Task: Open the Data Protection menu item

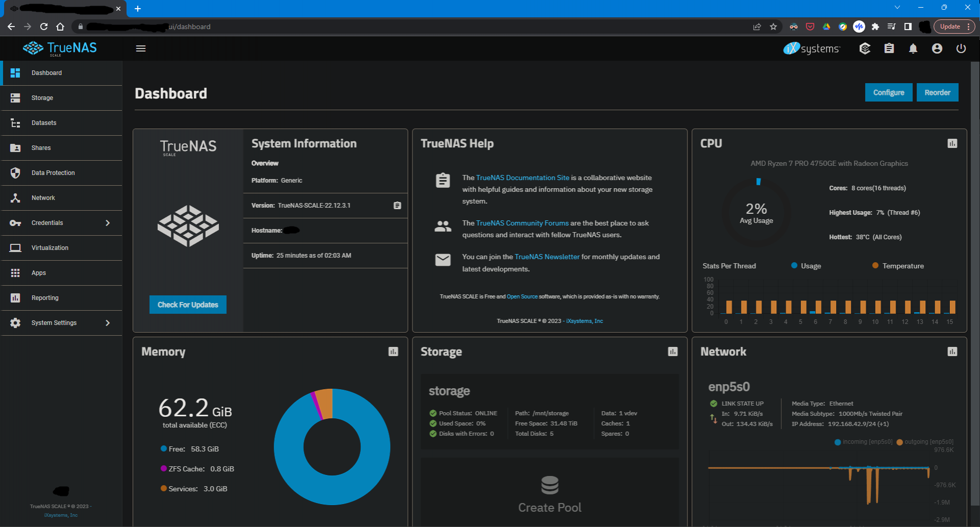Action: point(61,173)
